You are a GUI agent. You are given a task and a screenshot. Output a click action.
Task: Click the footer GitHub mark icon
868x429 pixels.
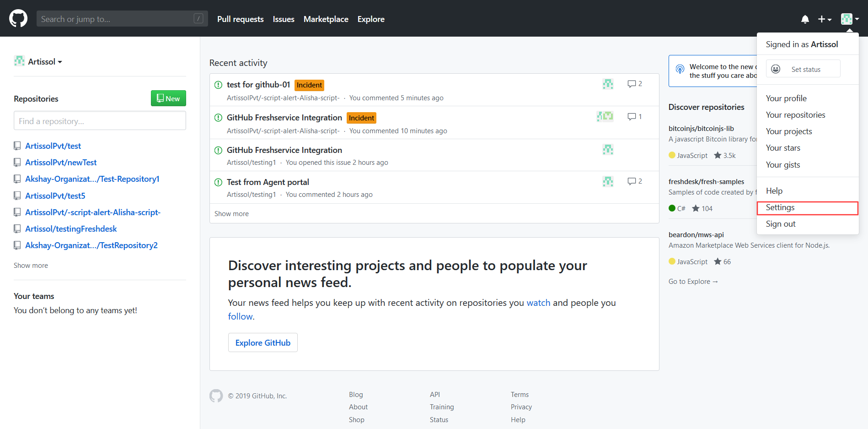coord(216,396)
